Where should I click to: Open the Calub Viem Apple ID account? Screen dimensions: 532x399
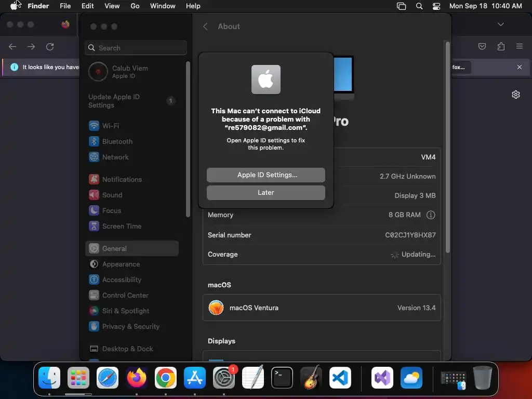(x=131, y=72)
